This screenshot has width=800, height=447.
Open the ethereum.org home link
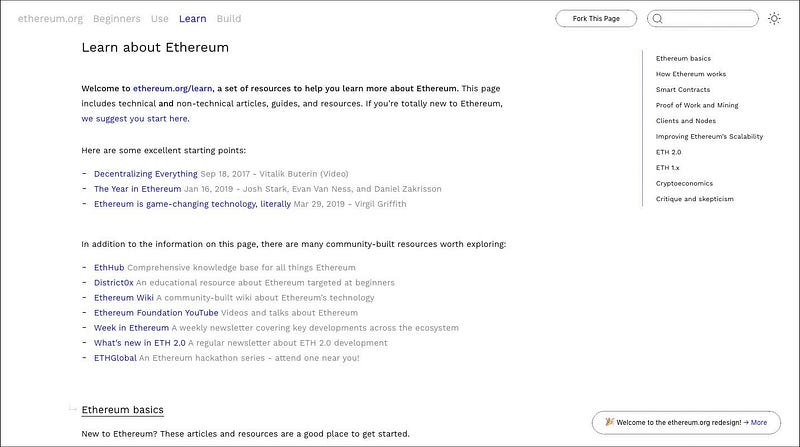50,18
